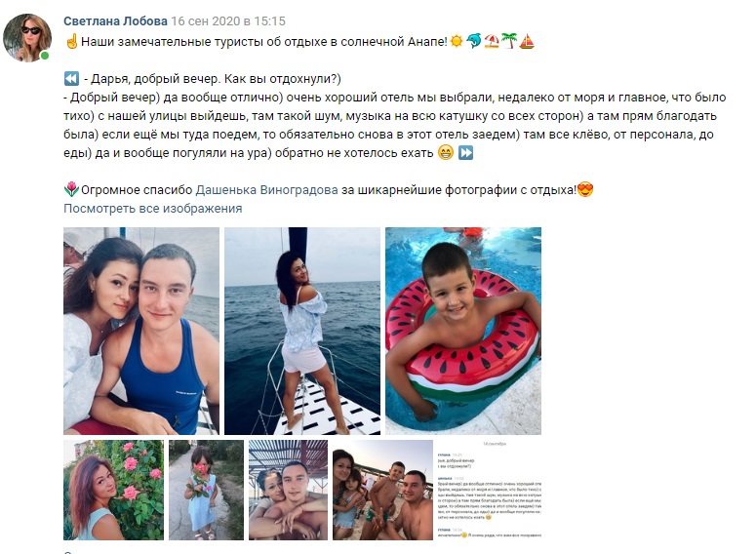Open the couple selfie photo on yacht

coord(141,332)
